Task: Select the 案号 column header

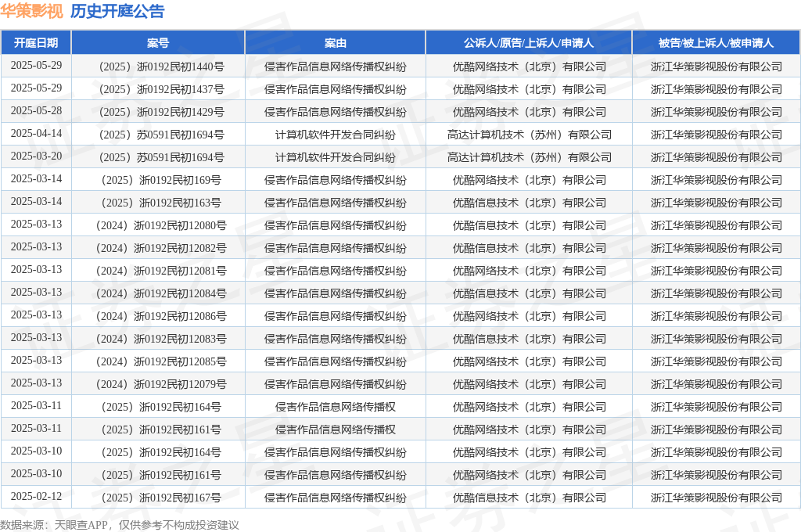Action: [158, 43]
